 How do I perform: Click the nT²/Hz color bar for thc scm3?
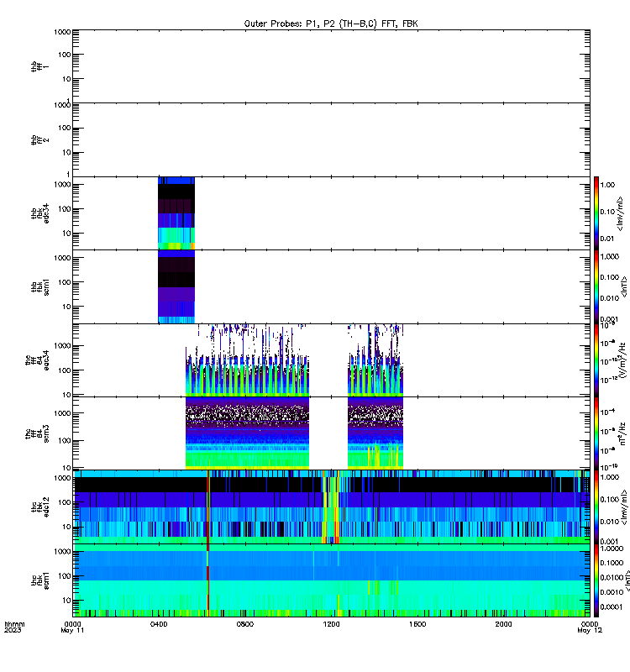coord(596,433)
